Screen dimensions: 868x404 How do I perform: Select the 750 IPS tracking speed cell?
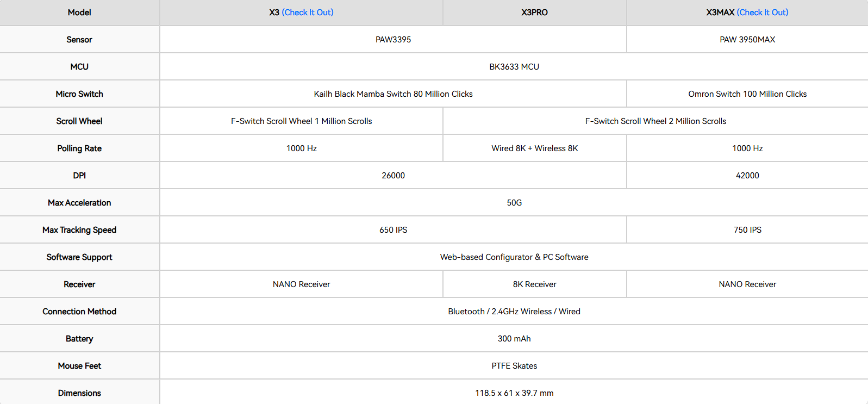[x=747, y=230]
